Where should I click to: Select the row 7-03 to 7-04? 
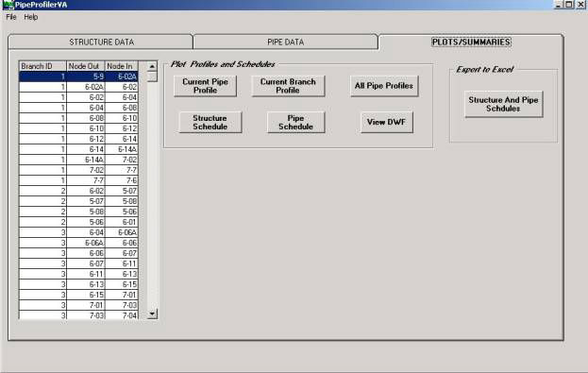[78, 315]
